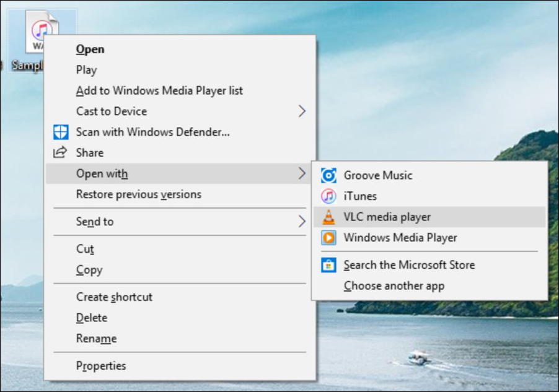Select the Share menu entry
Screen dimensions: 559x392
[x=180, y=153]
